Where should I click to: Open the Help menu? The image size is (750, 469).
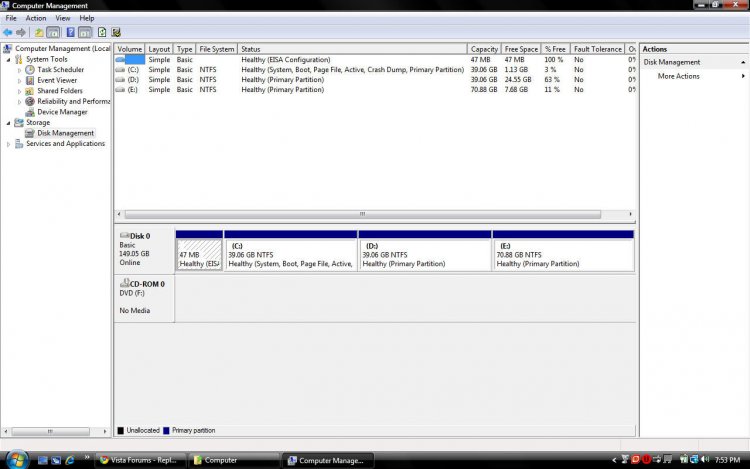coord(87,18)
